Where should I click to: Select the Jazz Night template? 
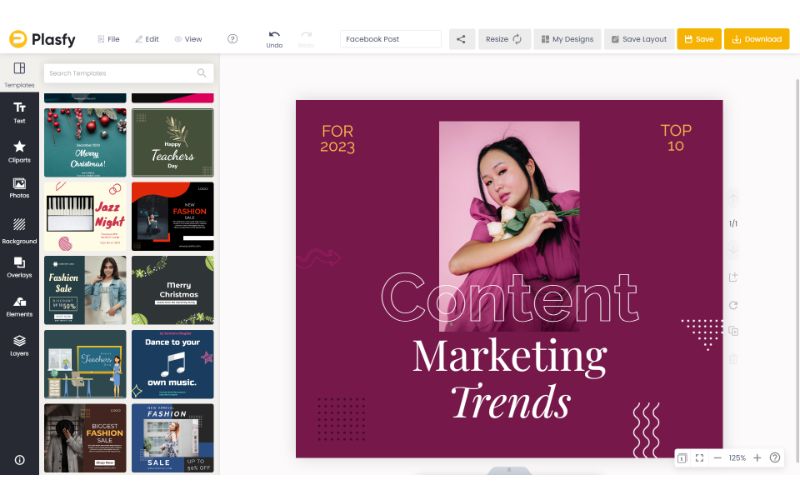(85, 216)
